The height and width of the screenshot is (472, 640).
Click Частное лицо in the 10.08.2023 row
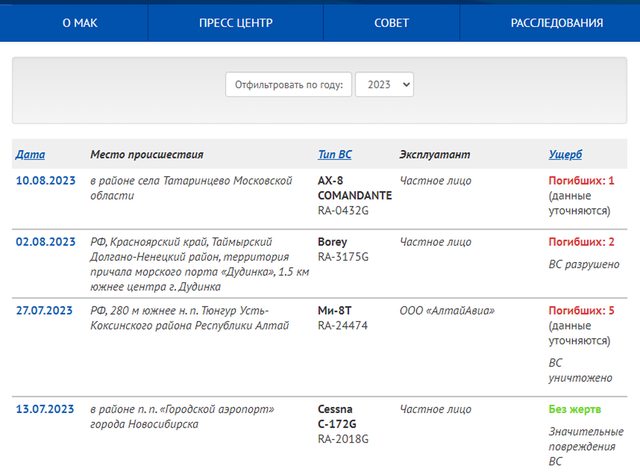click(436, 180)
